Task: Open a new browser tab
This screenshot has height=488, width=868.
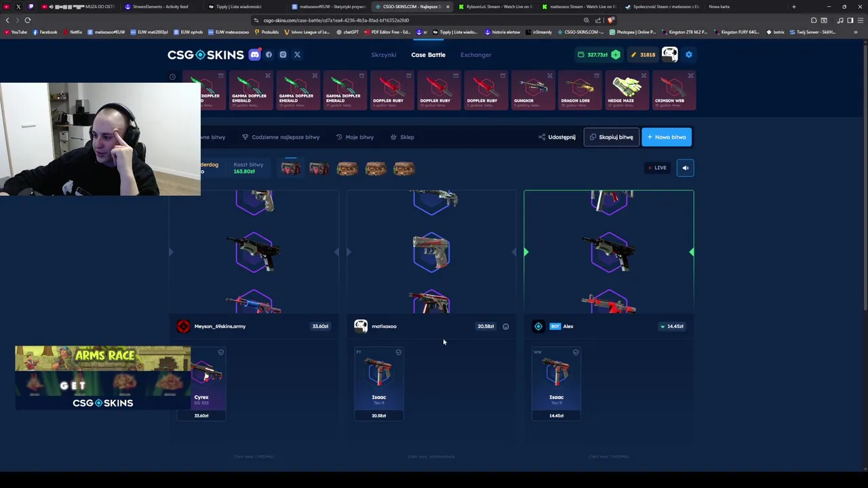Action: point(793,7)
